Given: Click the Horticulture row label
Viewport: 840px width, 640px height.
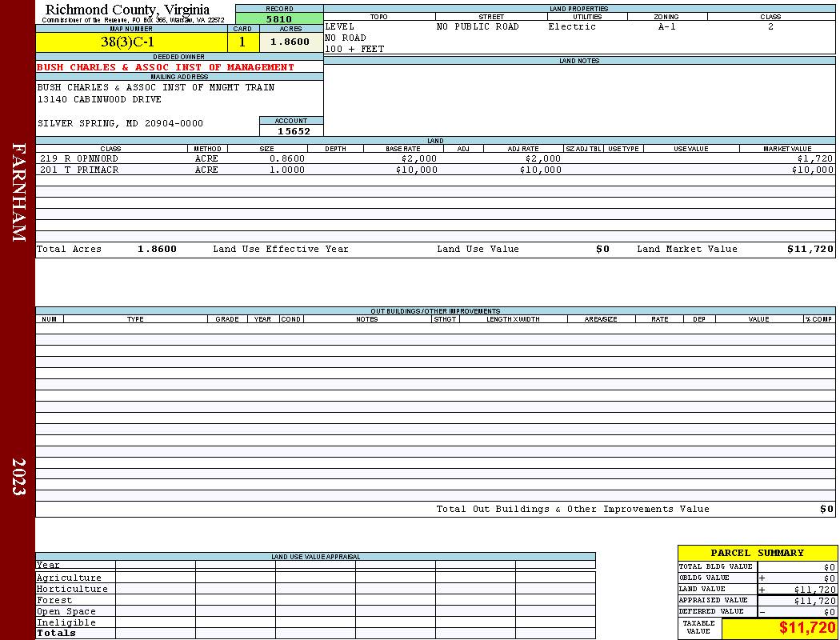Looking at the screenshot, I should (72, 589).
